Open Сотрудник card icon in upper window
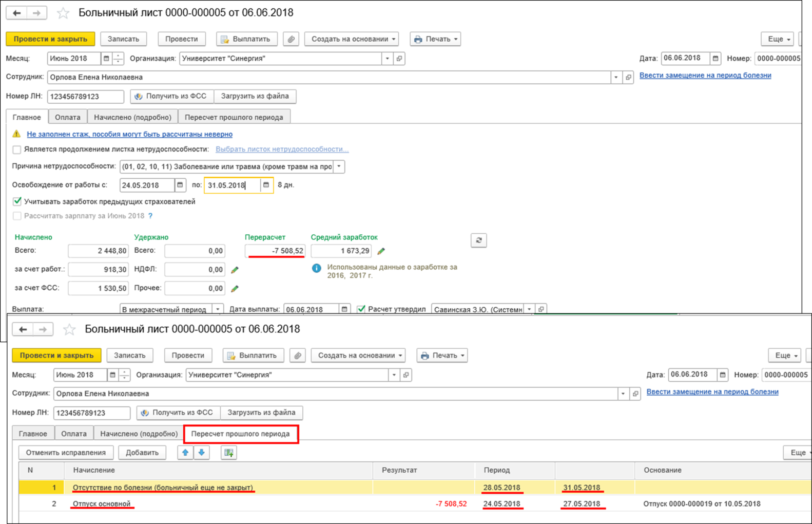 628,78
